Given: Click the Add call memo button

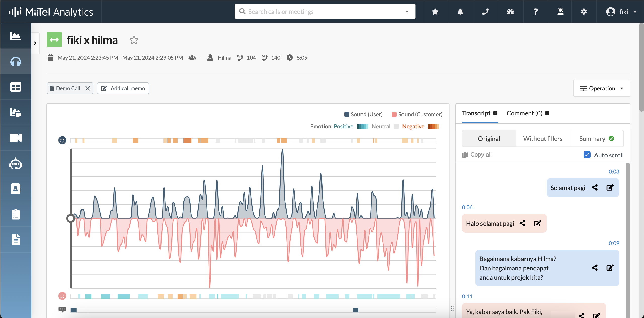Looking at the screenshot, I should pos(123,88).
